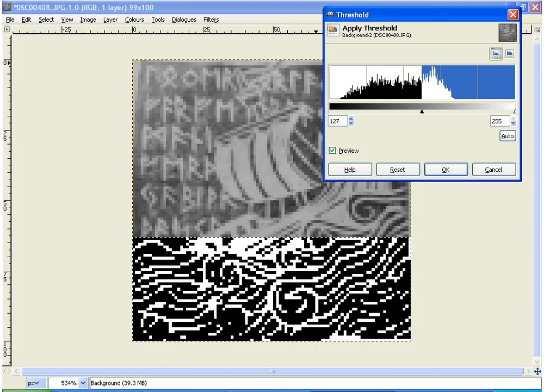Click the navigation pan icon at bottom-right
Image resolution: width=544 pixels, height=392 pixels.
click(536, 370)
